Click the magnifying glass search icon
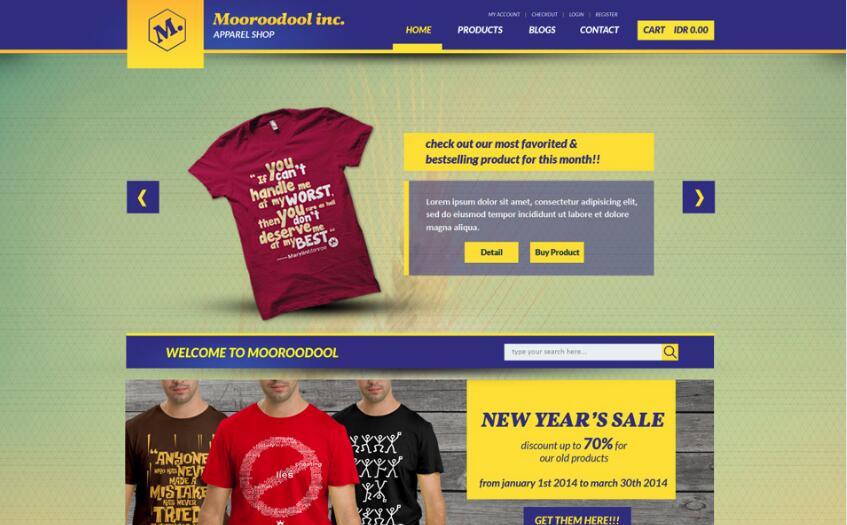The width and height of the screenshot is (847, 525). point(670,352)
